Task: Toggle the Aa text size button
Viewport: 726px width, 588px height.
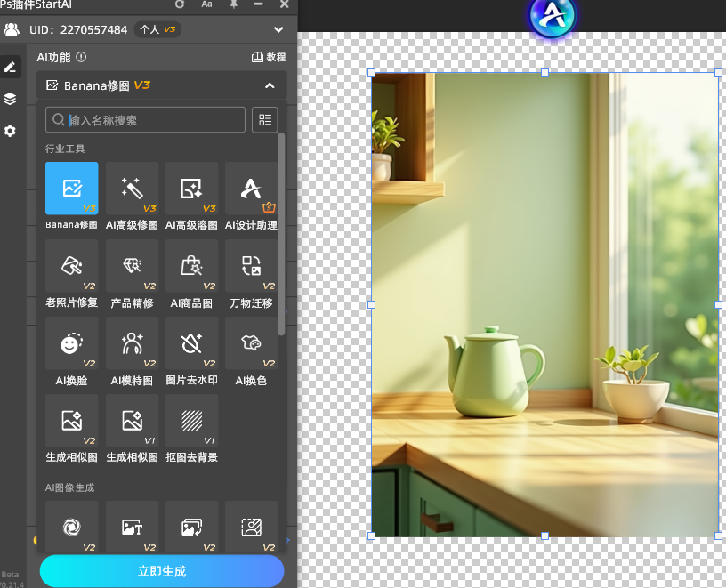Action: pyautogui.click(x=206, y=4)
